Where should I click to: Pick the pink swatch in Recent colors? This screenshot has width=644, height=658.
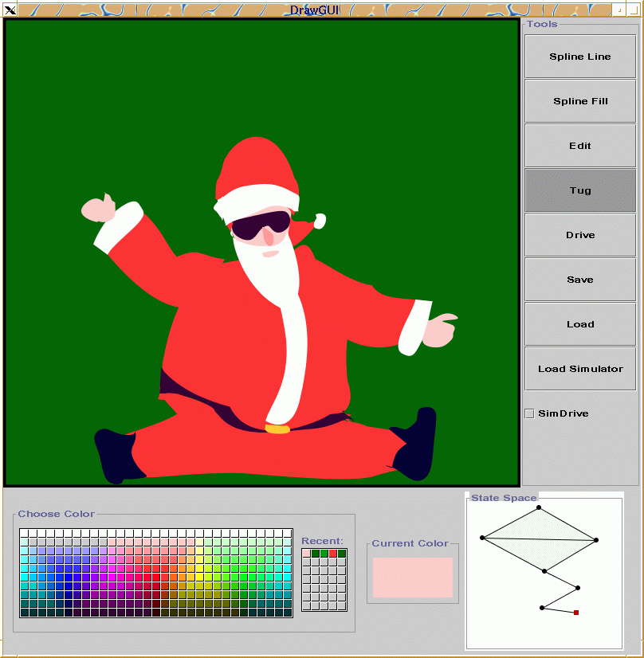click(307, 554)
